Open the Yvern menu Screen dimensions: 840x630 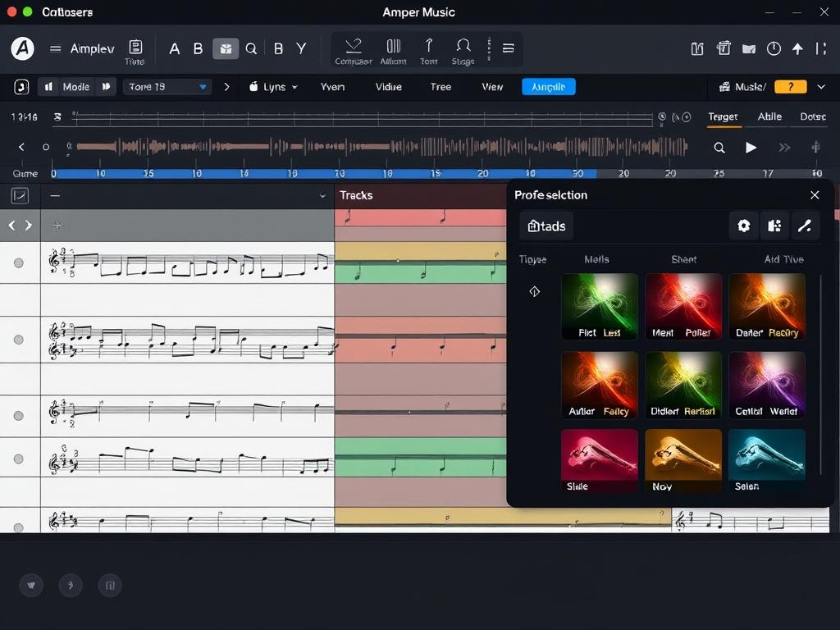332,87
